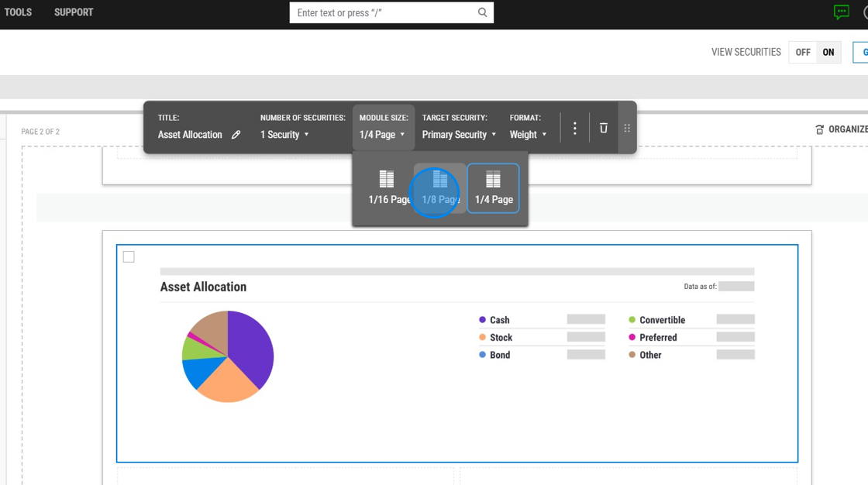This screenshot has width=868, height=485.
Task: Click the Cash legend label
Action: tap(499, 320)
